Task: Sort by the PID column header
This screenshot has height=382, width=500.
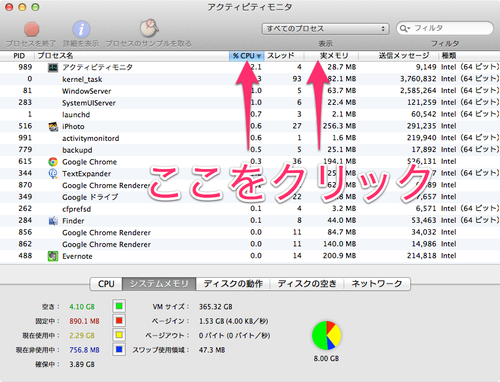Action: point(19,56)
